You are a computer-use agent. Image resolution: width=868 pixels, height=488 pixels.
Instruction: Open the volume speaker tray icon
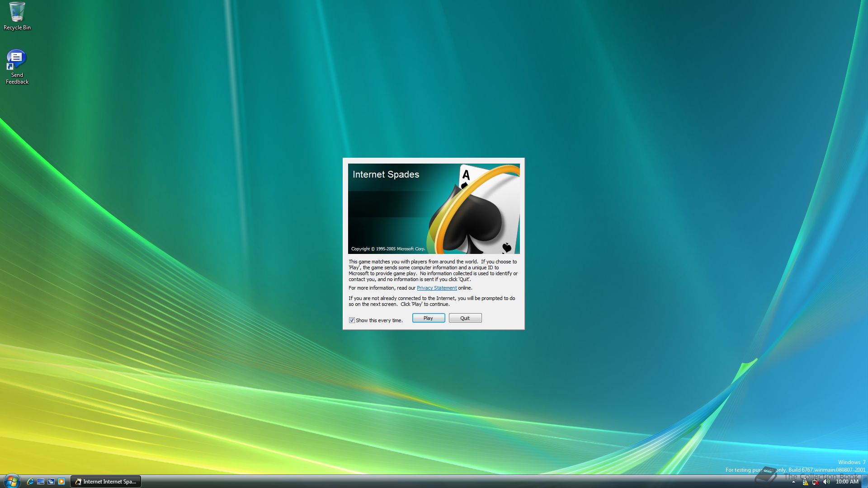coord(826,482)
